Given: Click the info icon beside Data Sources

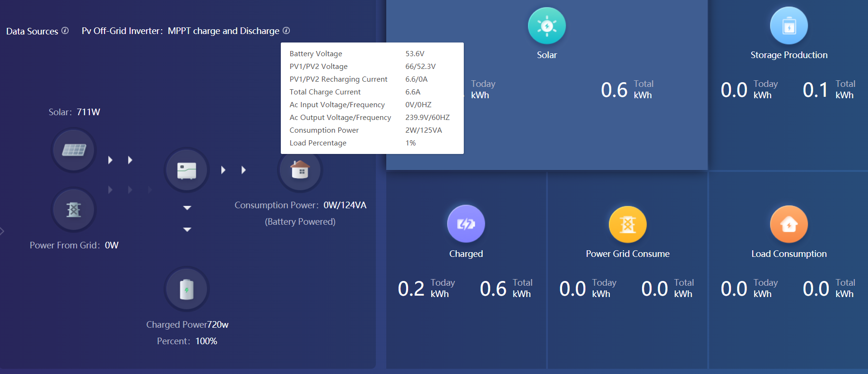Looking at the screenshot, I should tap(65, 31).
